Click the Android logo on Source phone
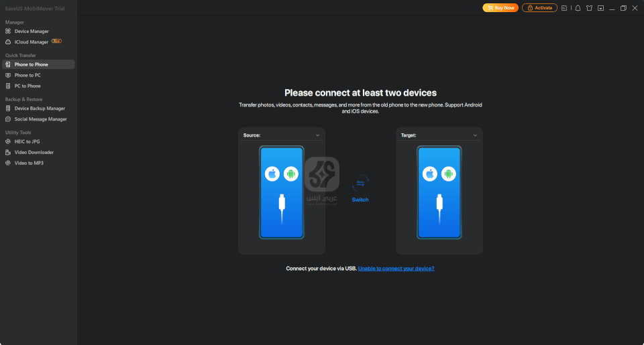Screen dimensions: 644x345 coord(290,174)
